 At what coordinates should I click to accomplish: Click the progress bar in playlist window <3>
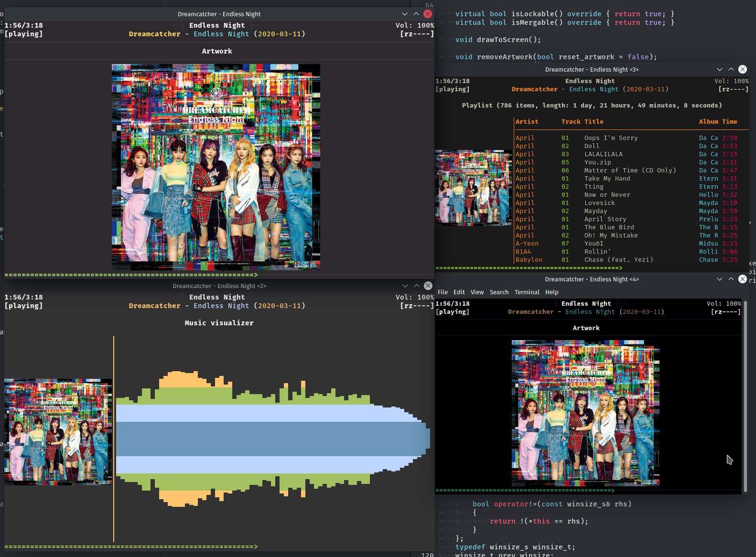pos(529,268)
